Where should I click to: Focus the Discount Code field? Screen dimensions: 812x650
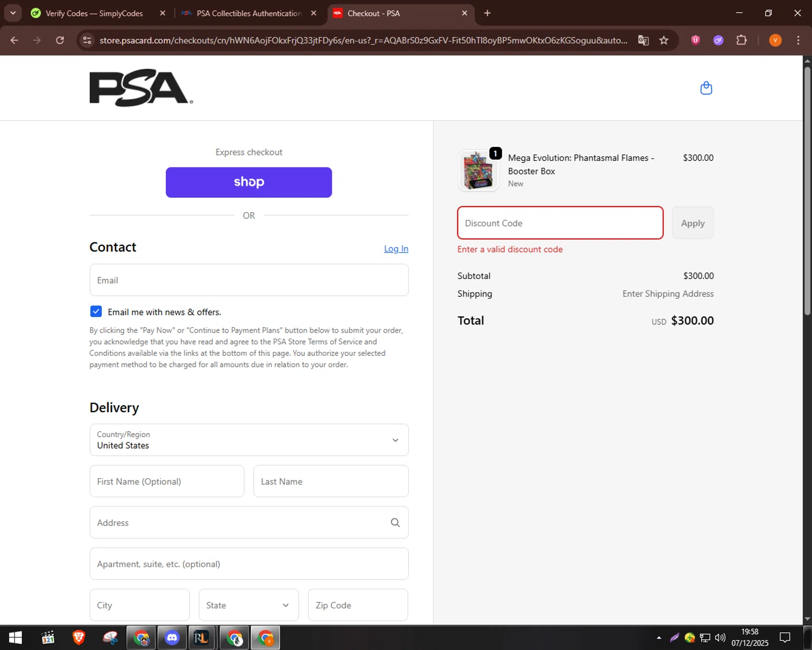(x=560, y=223)
